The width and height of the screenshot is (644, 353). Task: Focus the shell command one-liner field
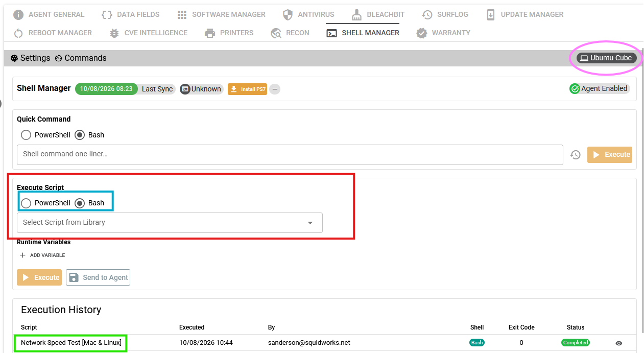click(x=290, y=154)
